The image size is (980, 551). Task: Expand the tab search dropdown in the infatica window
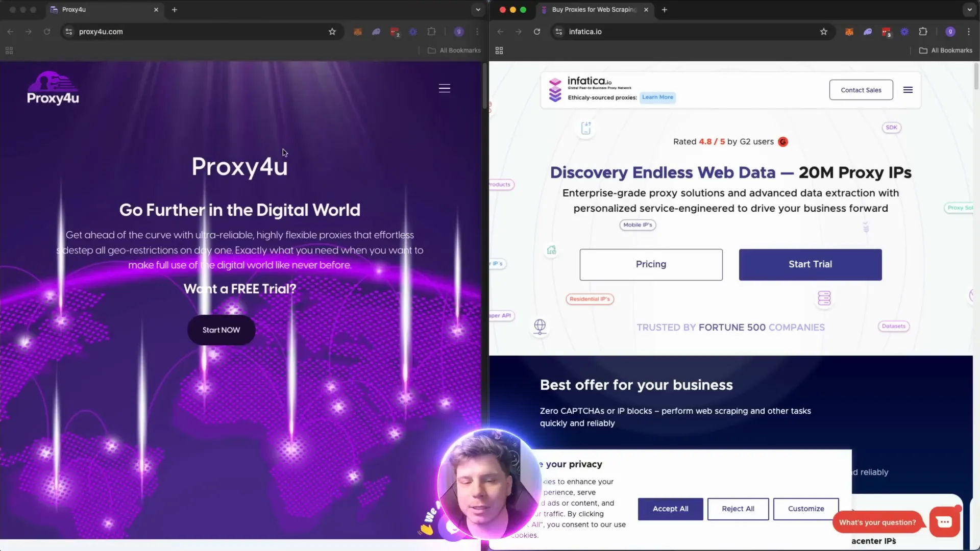tap(969, 10)
